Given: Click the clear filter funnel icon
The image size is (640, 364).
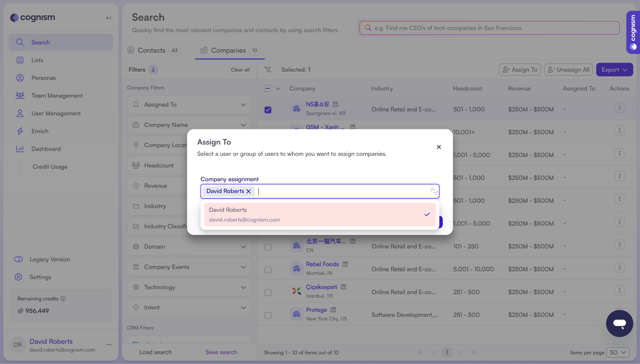Looking at the screenshot, I should pyautogui.click(x=268, y=70).
